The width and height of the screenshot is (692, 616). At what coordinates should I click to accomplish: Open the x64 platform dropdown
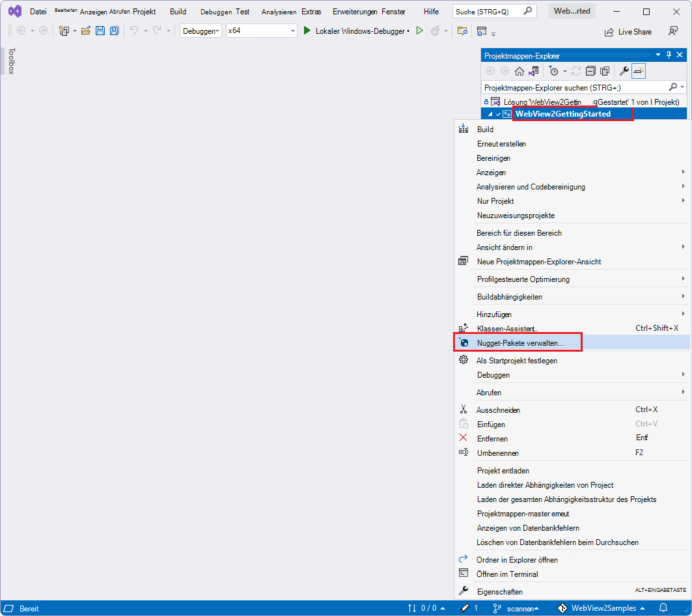click(x=261, y=31)
